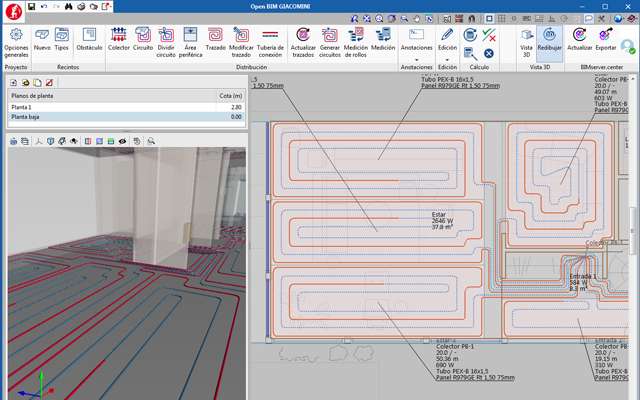Activate Modificar trazado tool
The height and width of the screenshot is (400, 640).
coord(241,43)
